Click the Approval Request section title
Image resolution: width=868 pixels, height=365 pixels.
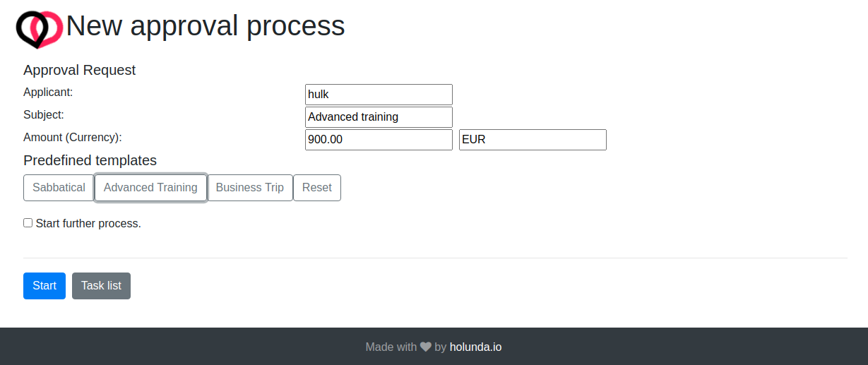pyautogui.click(x=79, y=70)
